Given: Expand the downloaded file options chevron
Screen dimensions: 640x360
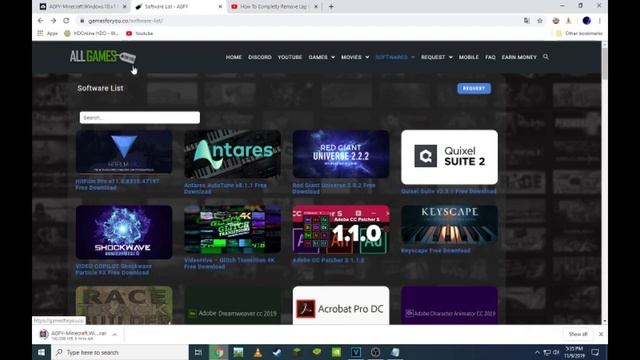Looking at the screenshot, I should (x=115, y=334).
